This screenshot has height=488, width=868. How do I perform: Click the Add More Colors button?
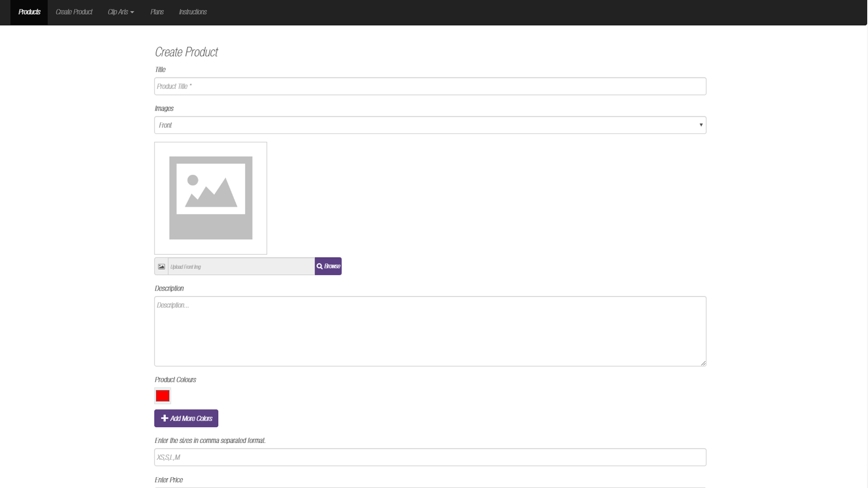[x=186, y=418]
